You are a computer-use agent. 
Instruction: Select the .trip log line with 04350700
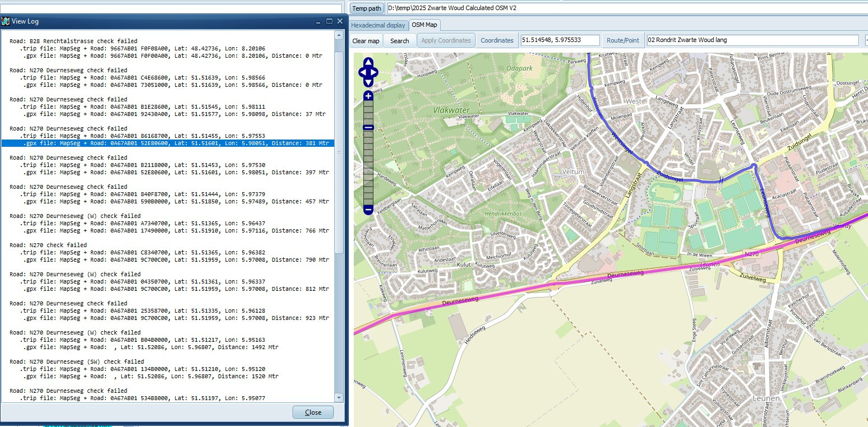pyautogui.click(x=143, y=282)
